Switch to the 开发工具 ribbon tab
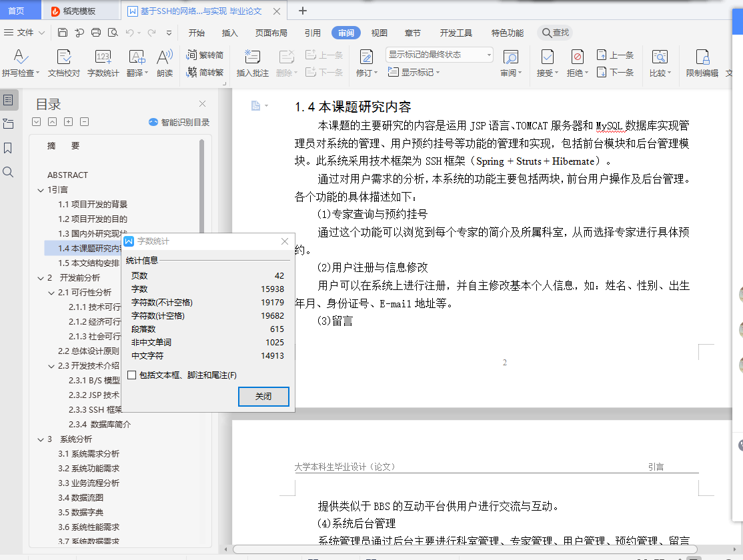 tap(456, 33)
